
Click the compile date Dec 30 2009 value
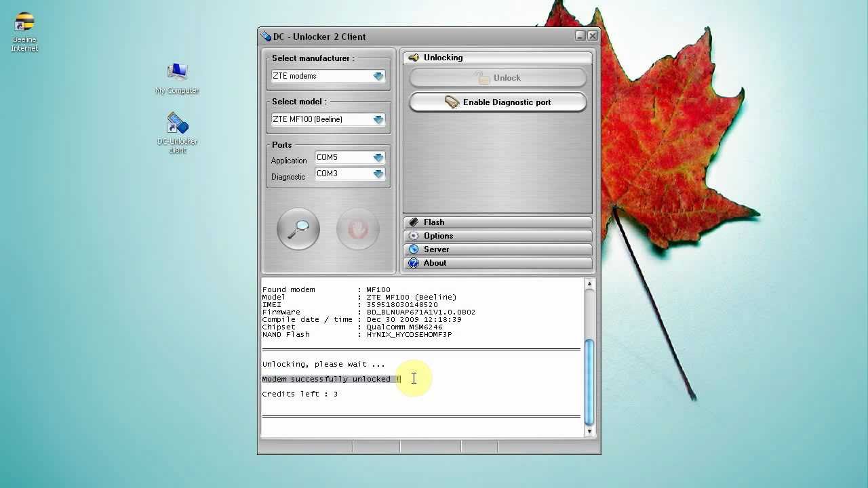[x=414, y=319]
